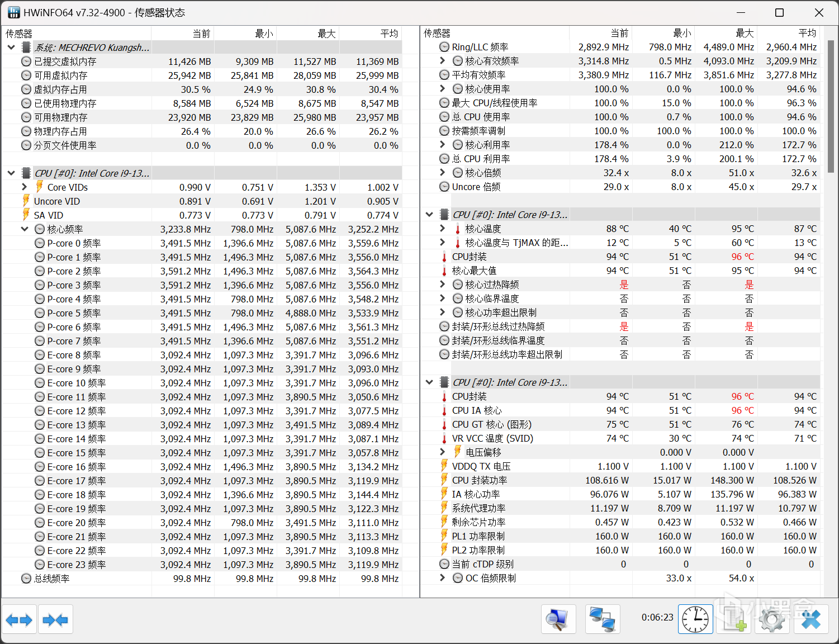Viewport: 839px width, 644px height.
Task: Click the lightning icon beside CPU 封装功率
Action: pyautogui.click(x=444, y=480)
